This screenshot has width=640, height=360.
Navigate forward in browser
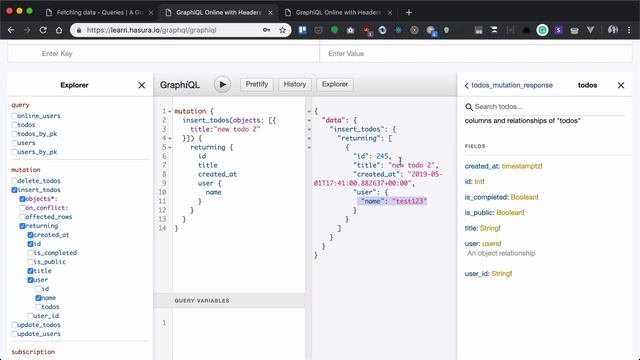(x=27, y=30)
